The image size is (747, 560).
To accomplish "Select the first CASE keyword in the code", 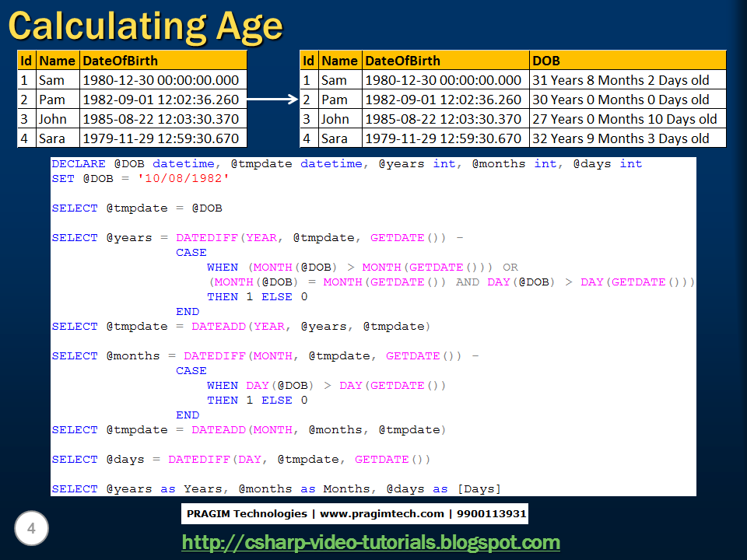I will [x=191, y=252].
